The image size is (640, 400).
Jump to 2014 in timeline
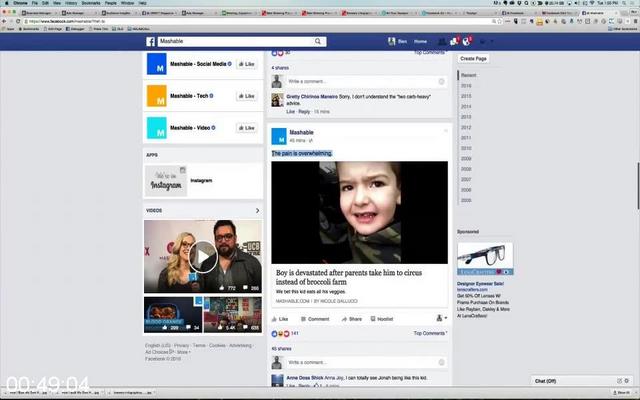point(466,107)
